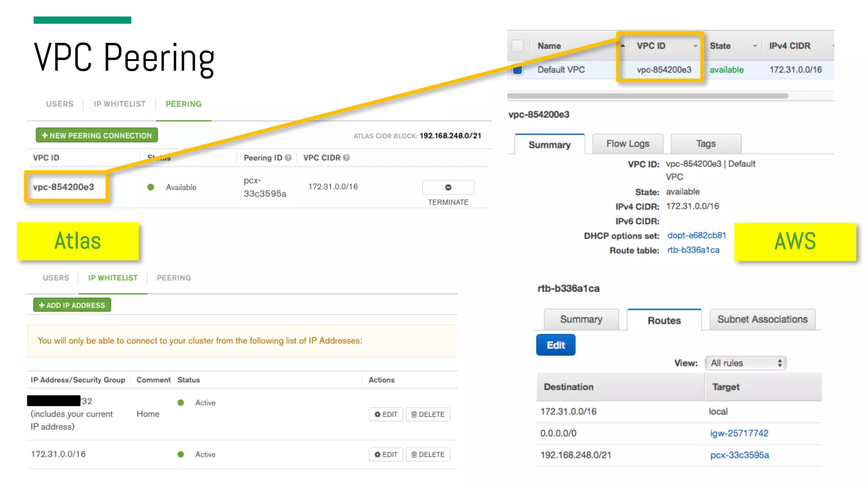Image resolution: width=868 pixels, height=488 pixels.
Task: Click Active status dot for 172.31.0.0/16 entry
Action: tap(181, 454)
